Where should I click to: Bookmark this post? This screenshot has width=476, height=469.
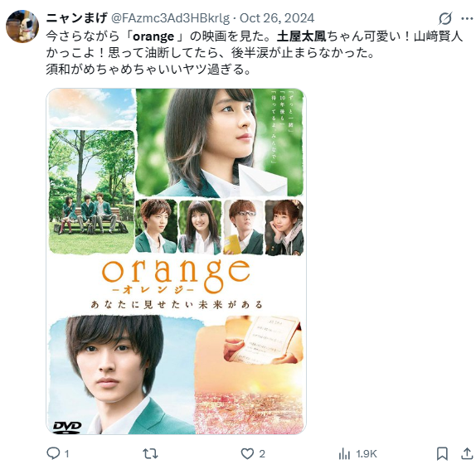(x=442, y=454)
